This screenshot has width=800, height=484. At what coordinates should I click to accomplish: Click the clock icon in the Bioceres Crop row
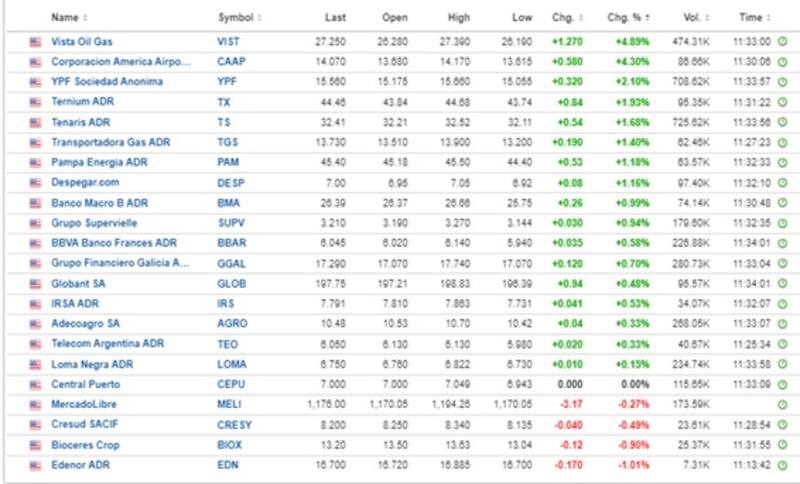click(782, 444)
